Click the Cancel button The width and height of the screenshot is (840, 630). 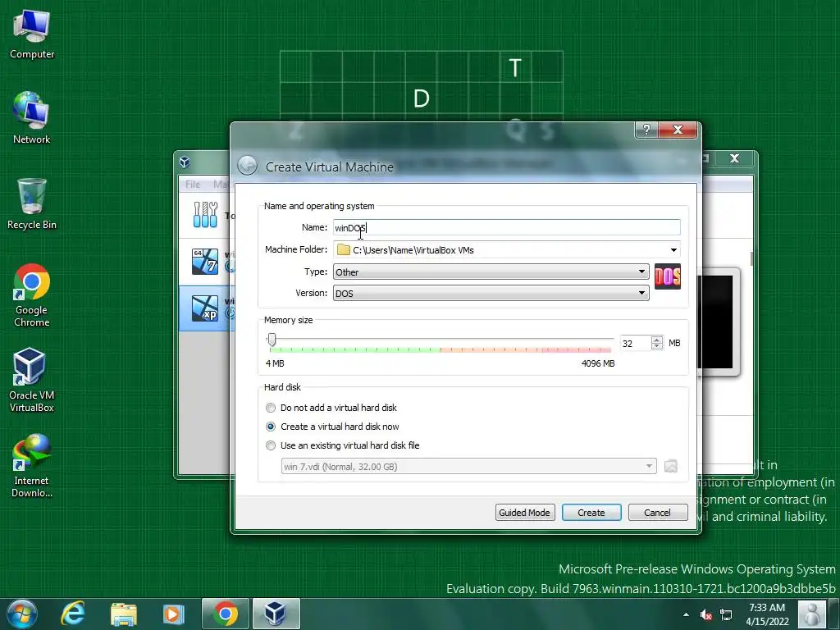[657, 513]
